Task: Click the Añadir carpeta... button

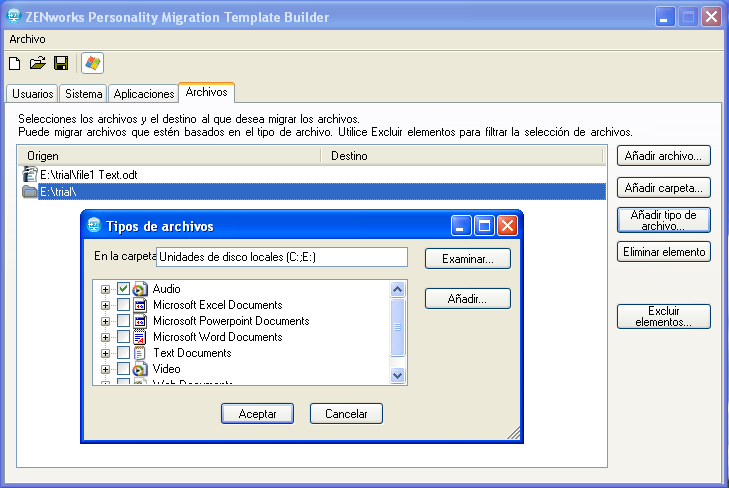Action: pyautogui.click(x=663, y=188)
